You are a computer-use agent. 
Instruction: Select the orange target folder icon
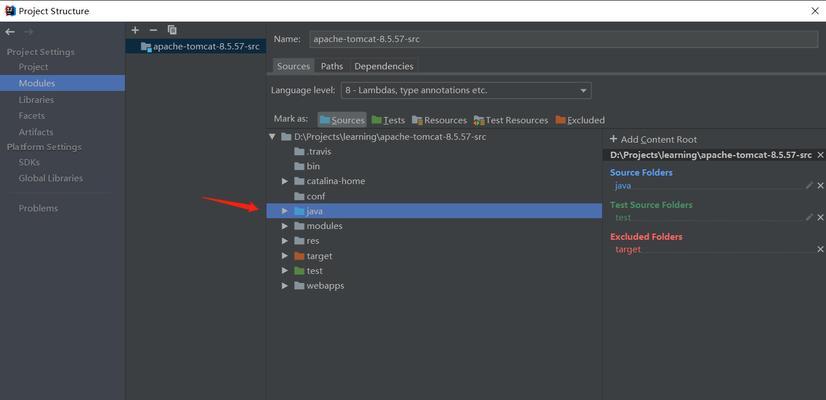tap(299, 256)
